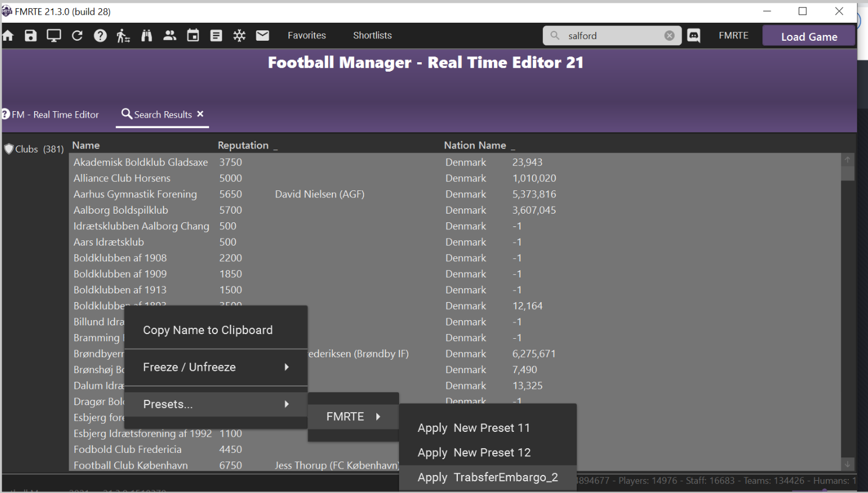
Task: Sort by the Name column header
Action: [x=86, y=146]
